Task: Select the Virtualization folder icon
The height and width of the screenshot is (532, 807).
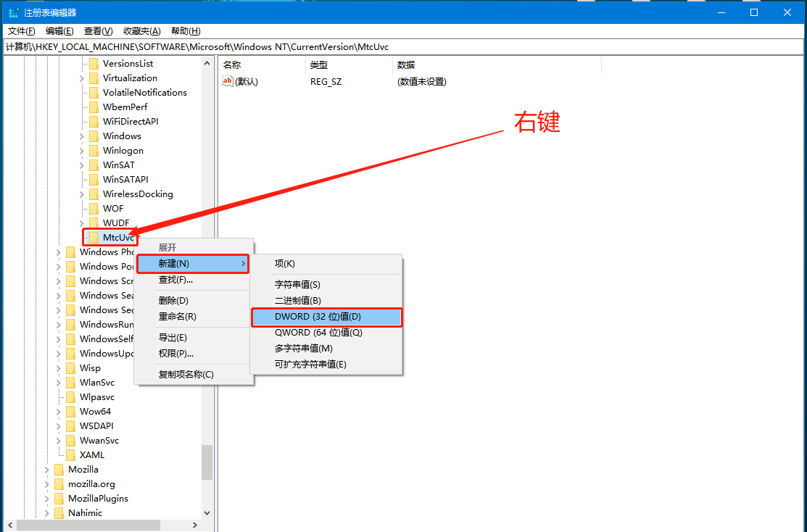Action: click(x=94, y=78)
